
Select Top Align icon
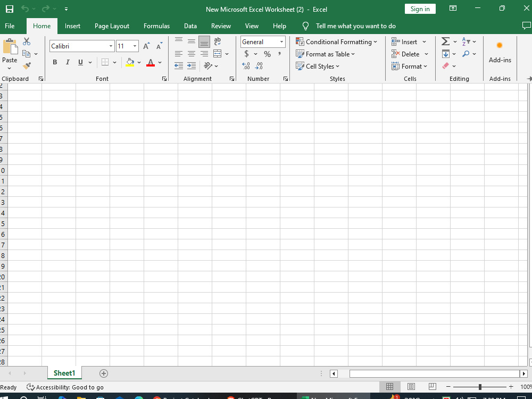(x=179, y=41)
